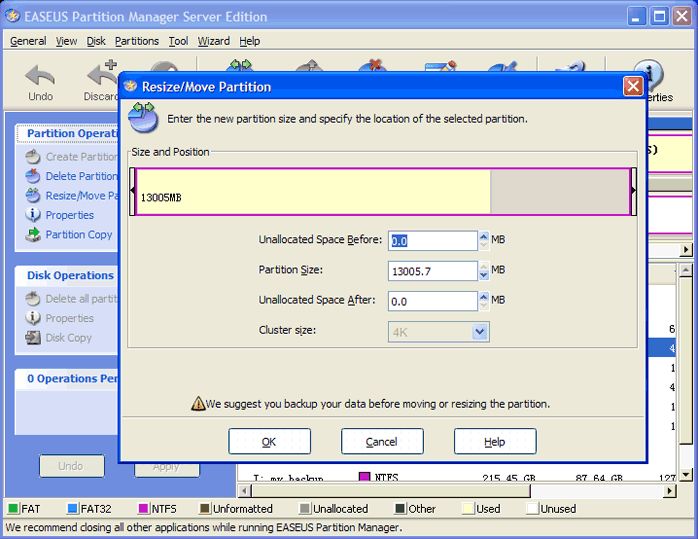Click the Help button in dialog

tap(495, 441)
